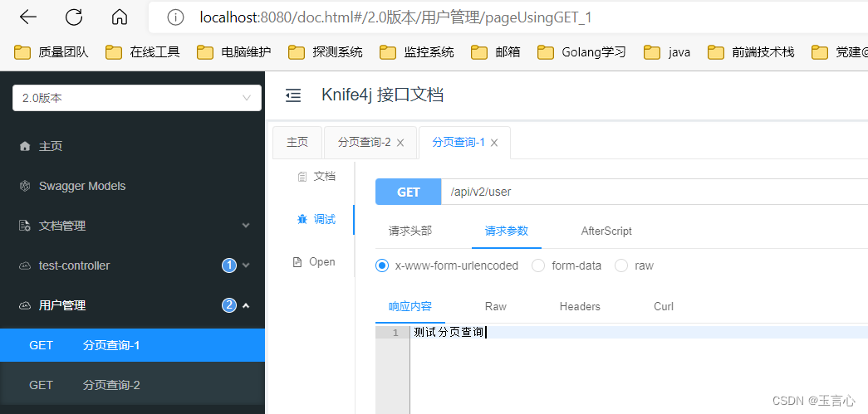Switch to the 主页 tab
This screenshot has height=414, width=868.
click(x=297, y=142)
